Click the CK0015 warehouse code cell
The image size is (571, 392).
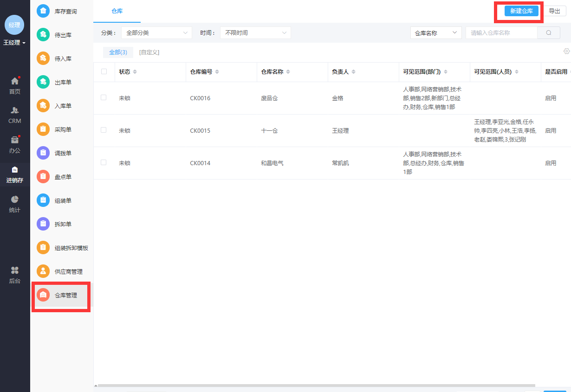200,131
